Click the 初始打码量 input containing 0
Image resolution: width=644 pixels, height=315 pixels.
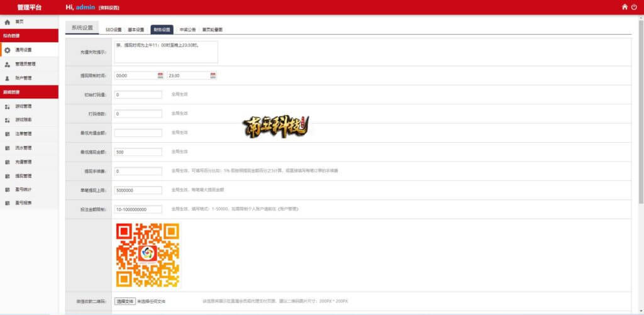click(x=138, y=94)
